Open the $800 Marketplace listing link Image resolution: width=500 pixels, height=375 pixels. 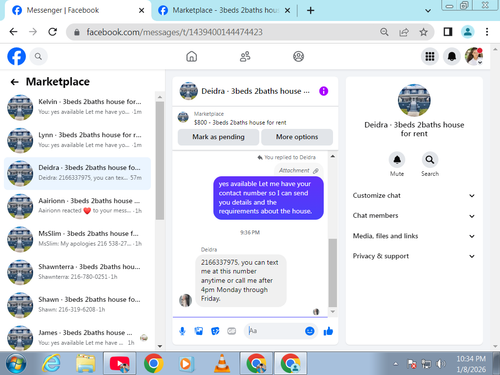(x=240, y=123)
